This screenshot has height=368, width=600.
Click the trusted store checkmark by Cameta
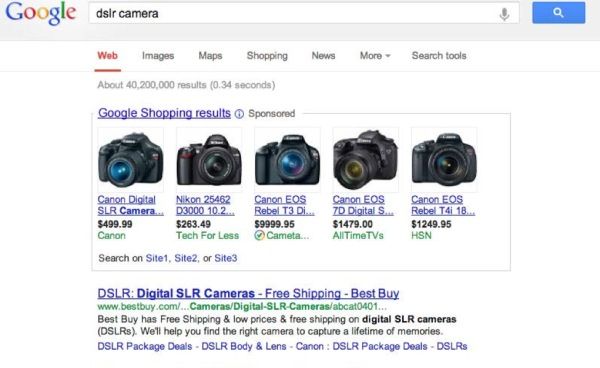point(259,235)
